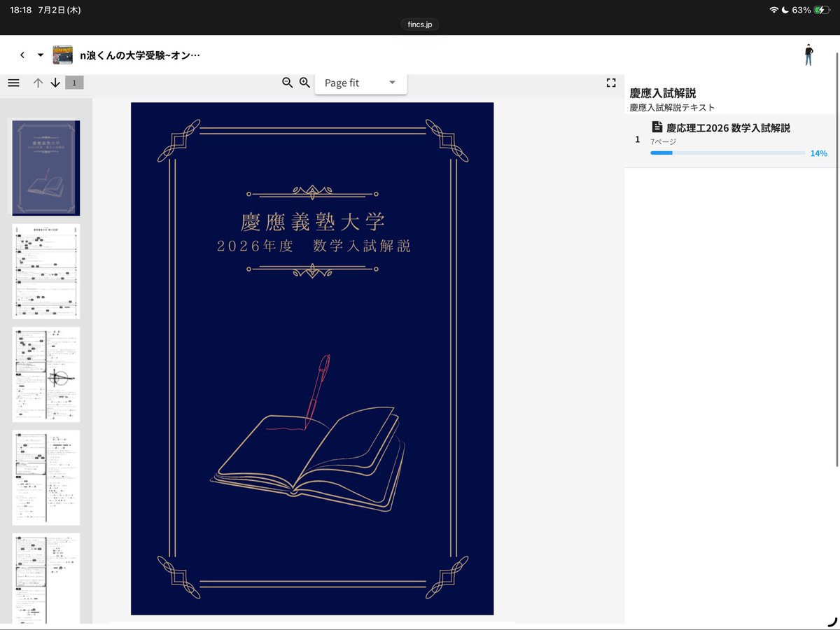Open n浪くんの大学受験 community title

pos(140,55)
